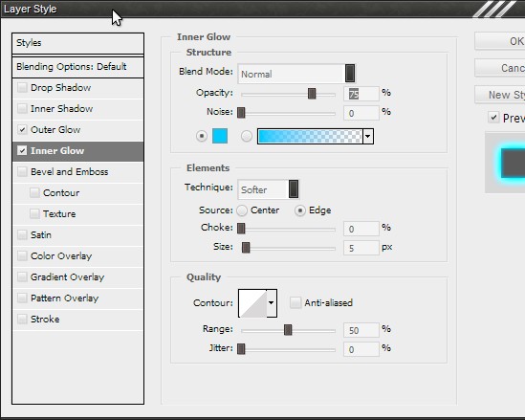Focus the Size px field

click(x=361, y=248)
